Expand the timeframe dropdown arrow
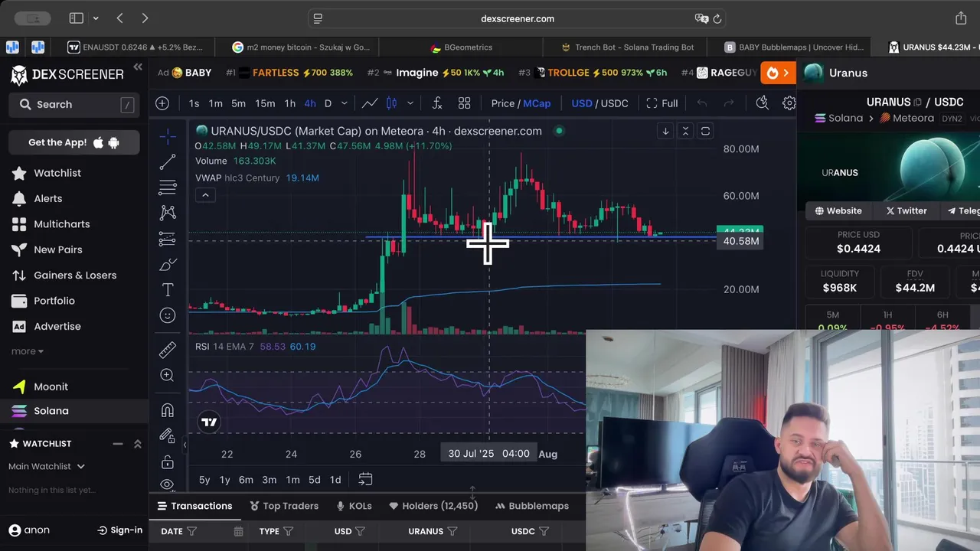 [x=345, y=103]
